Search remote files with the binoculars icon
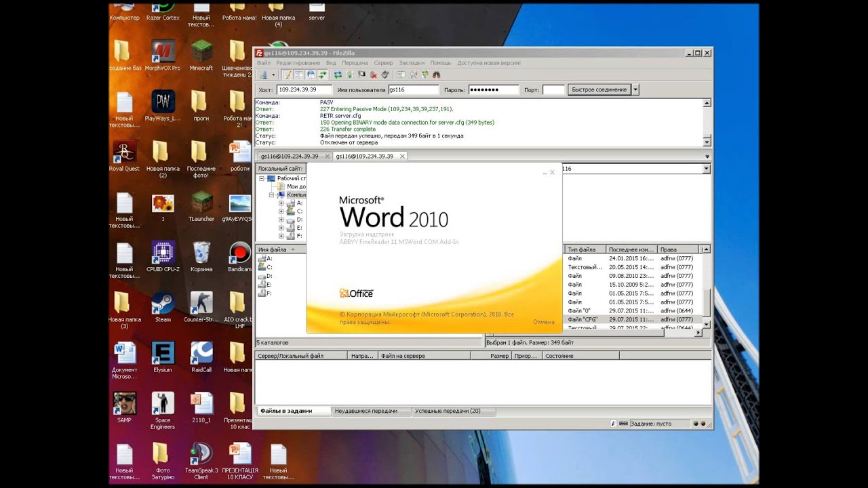Screen dimensions: 868x488 click(x=437, y=75)
